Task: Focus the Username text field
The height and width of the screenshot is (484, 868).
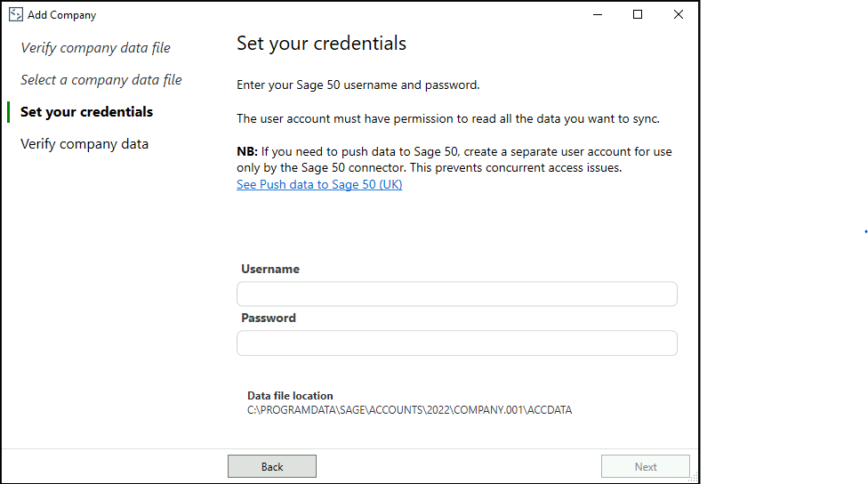Action: point(456,294)
